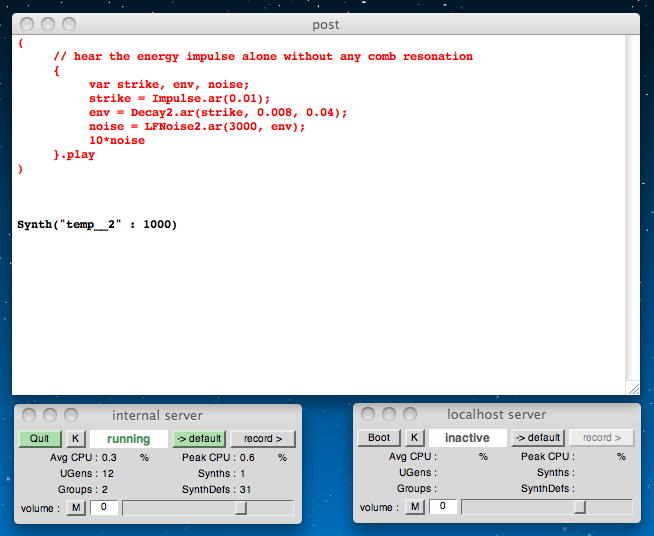Click 'UGens : 12' in internal server
The width and height of the screenshot is (654, 536).
[x=87, y=473]
